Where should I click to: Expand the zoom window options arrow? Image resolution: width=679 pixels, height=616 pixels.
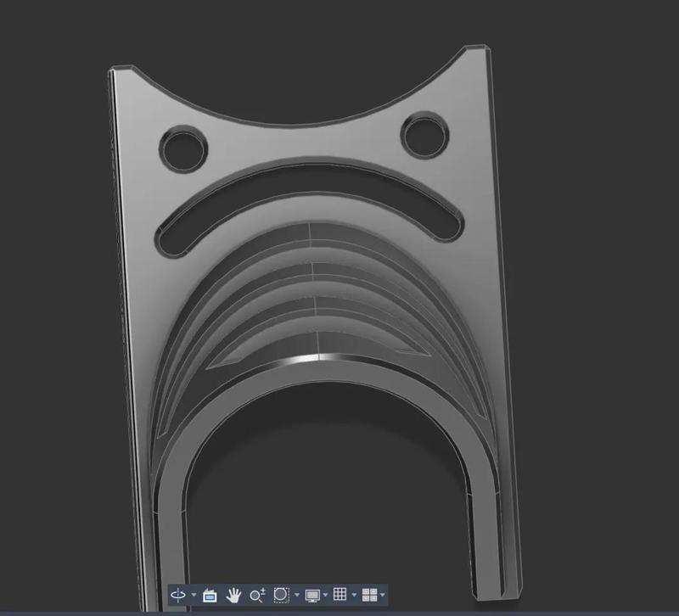pyautogui.click(x=296, y=596)
